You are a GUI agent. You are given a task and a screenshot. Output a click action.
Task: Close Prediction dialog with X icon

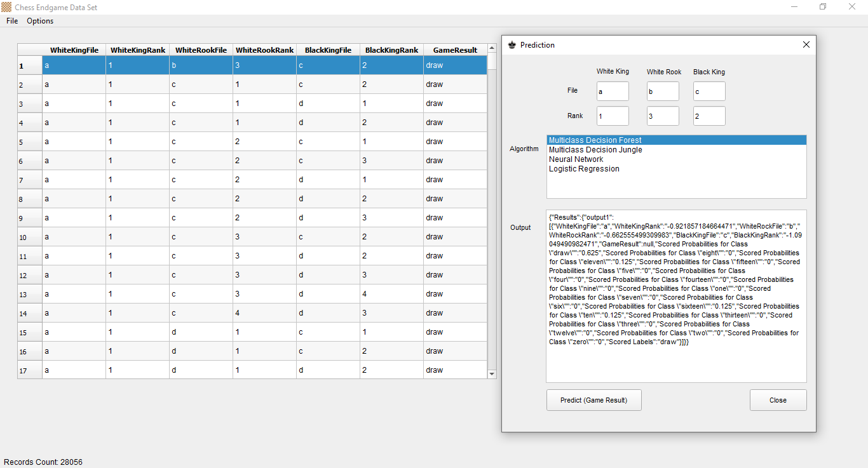(x=806, y=45)
